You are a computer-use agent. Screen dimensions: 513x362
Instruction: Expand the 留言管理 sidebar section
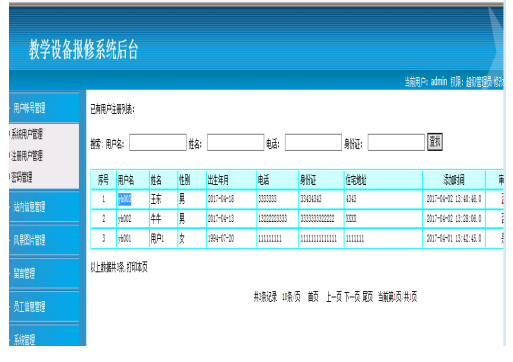pyautogui.click(x=24, y=273)
